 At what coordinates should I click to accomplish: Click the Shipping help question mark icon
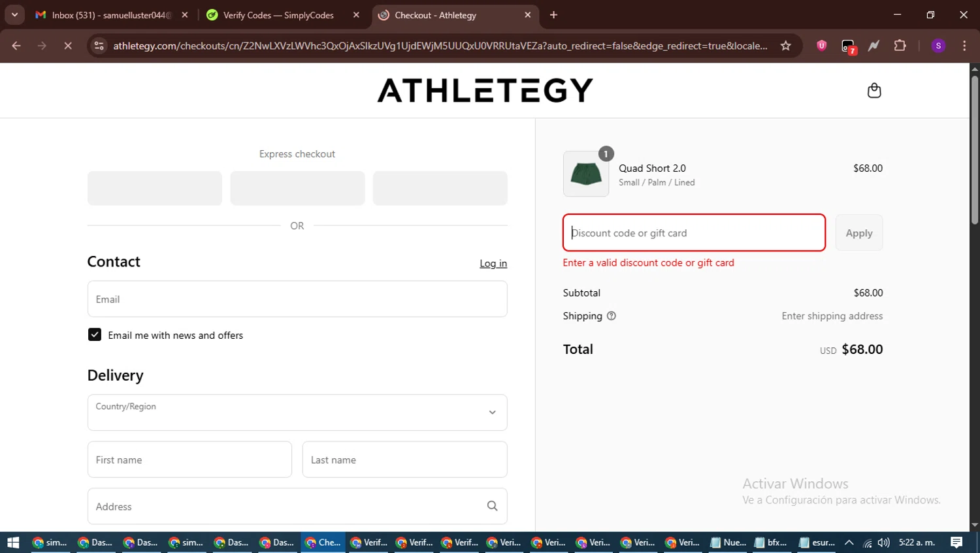point(612,316)
